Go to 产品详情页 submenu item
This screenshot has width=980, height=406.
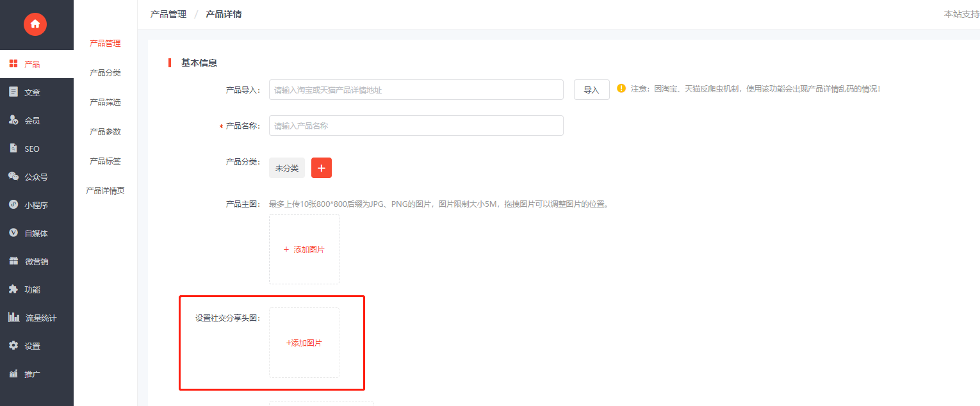[105, 191]
